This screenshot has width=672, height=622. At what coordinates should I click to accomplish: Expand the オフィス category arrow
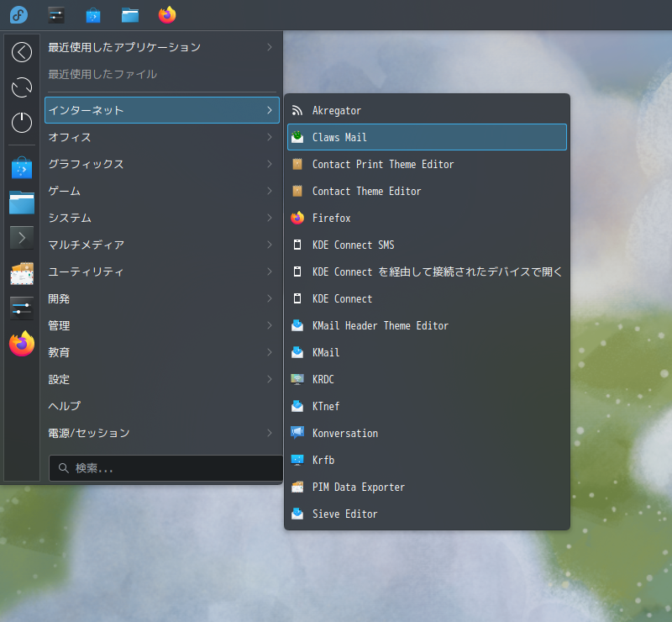coord(269,137)
